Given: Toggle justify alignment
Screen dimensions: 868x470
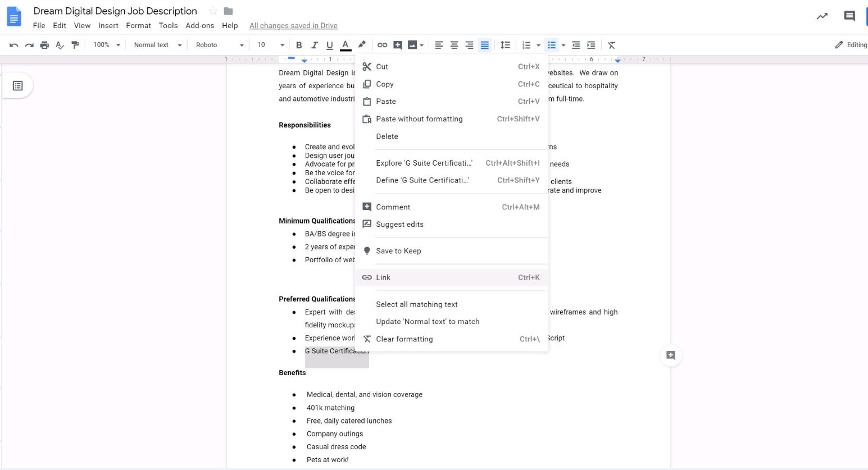Looking at the screenshot, I should [484, 45].
